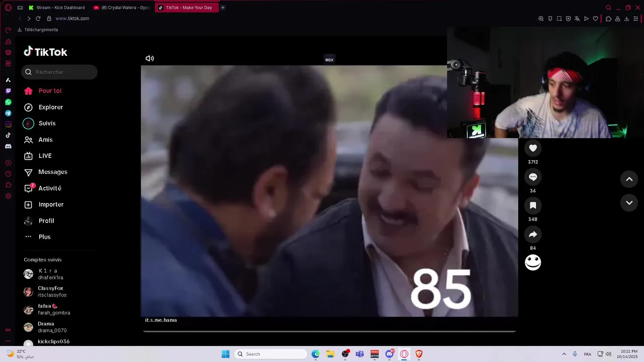Click the www.tiktok.com address bar

(72, 19)
